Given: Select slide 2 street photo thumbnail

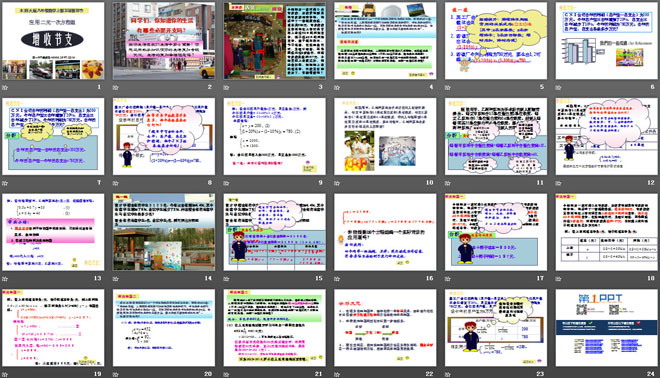Looking at the screenshot, I should (x=164, y=41).
